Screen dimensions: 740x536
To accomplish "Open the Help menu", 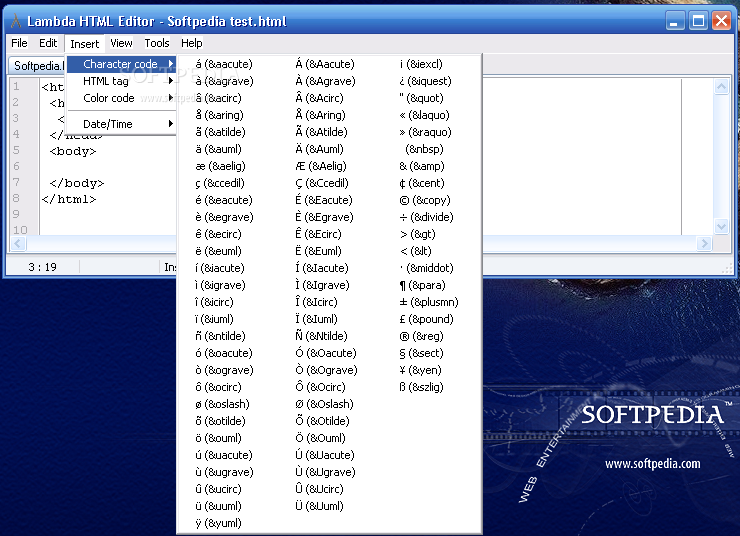I will pos(192,43).
